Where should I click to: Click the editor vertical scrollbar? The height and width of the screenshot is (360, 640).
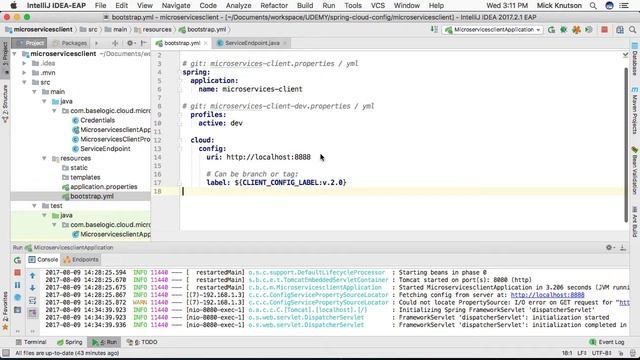point(626,144)
